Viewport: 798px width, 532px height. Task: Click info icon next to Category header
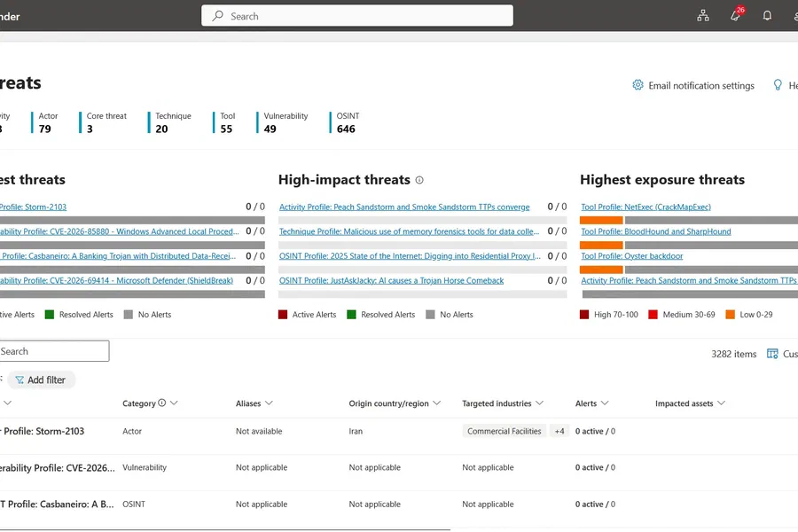[162, 403]
